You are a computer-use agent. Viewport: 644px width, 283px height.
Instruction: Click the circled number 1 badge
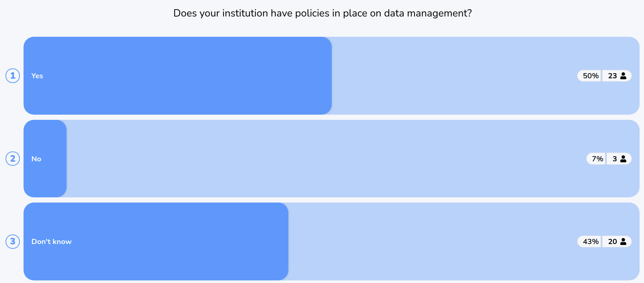tap(13, 76)
